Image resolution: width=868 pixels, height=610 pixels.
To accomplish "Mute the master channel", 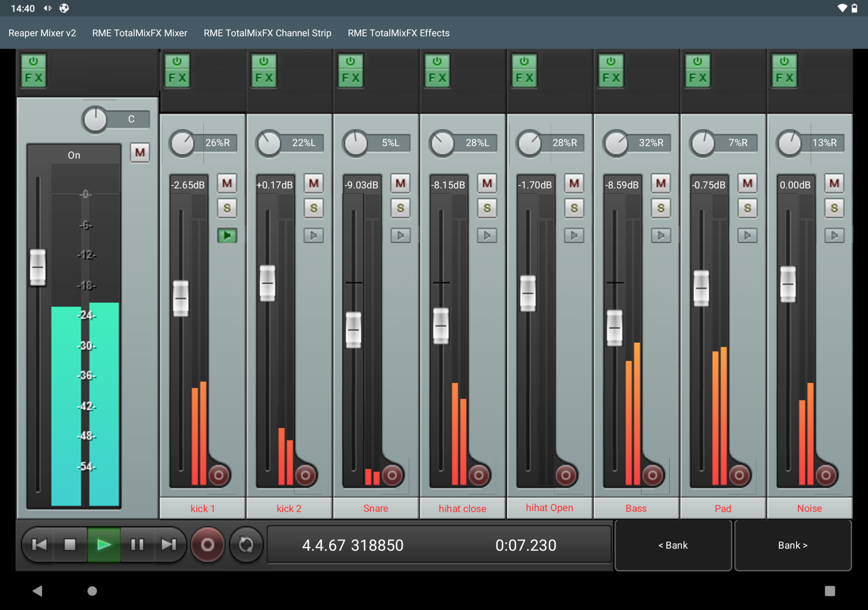I will tap(140, 153).
